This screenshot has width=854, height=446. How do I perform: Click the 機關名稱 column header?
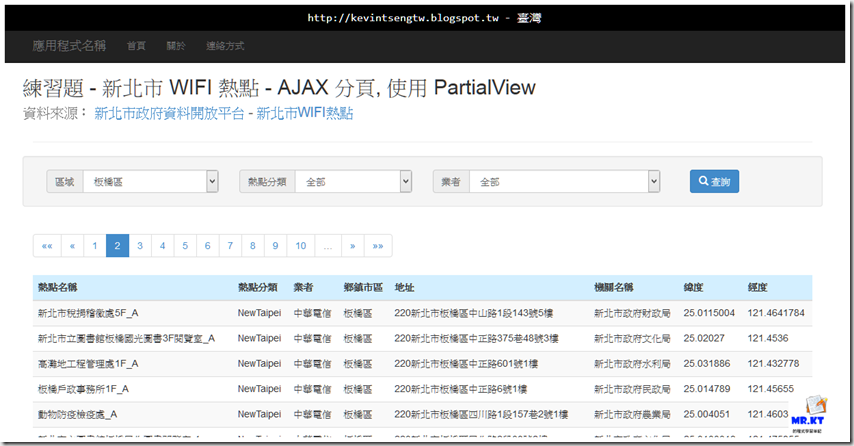point(614,288)
